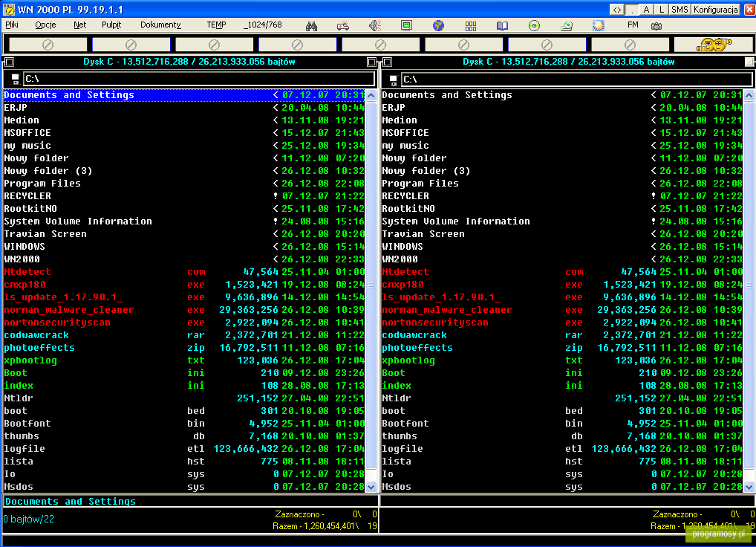Click the Konfiguracja button

click(716, 10)
